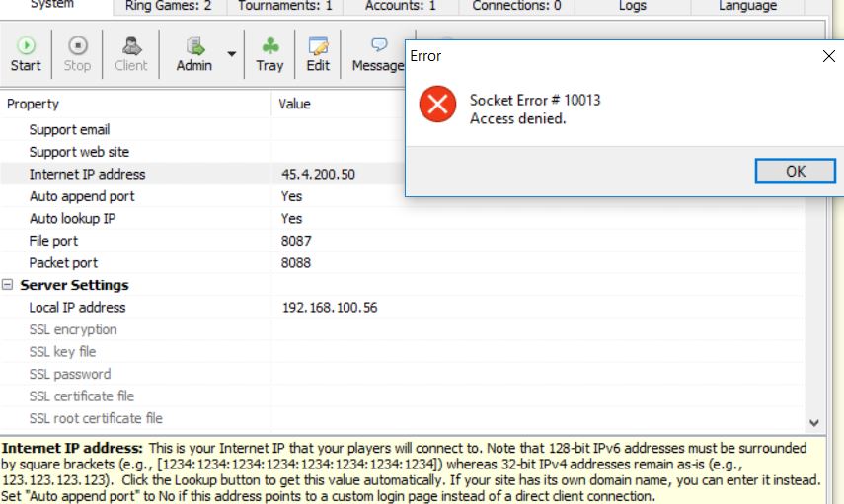Screen dimensions: 844x504
Task: Select the Auto append port property
Action: click(82, 196)
